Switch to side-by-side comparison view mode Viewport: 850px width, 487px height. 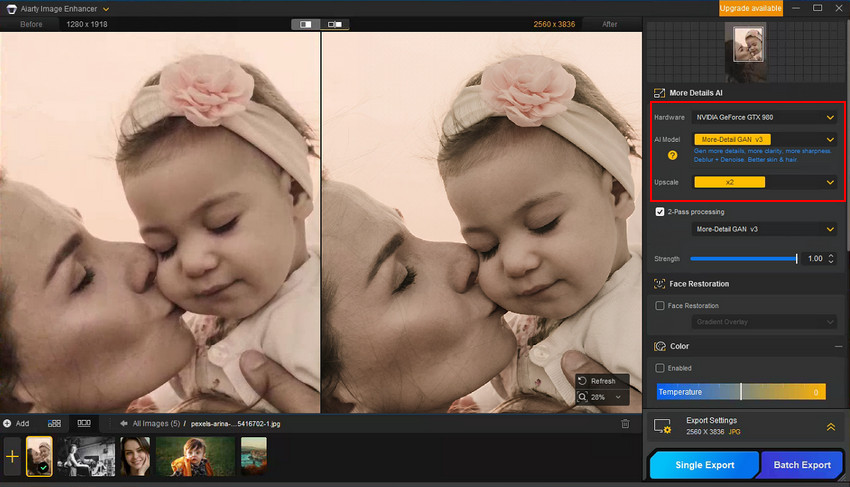pos(334,24)
